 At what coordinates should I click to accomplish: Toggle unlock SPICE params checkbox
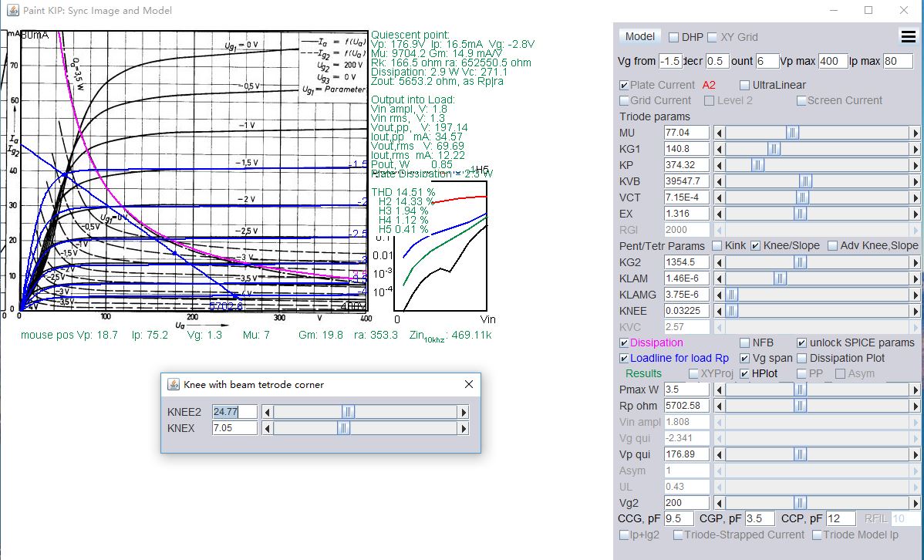(x=801, y=342)
